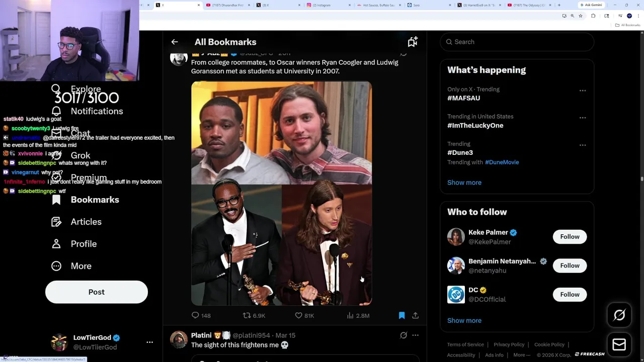
Task: Open the #DuneMovie hashtag link
Action: 502,162
